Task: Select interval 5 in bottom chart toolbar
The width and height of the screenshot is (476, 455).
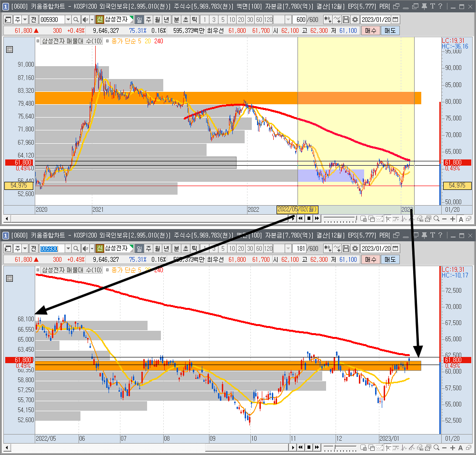Action: [x=223, y=248]
